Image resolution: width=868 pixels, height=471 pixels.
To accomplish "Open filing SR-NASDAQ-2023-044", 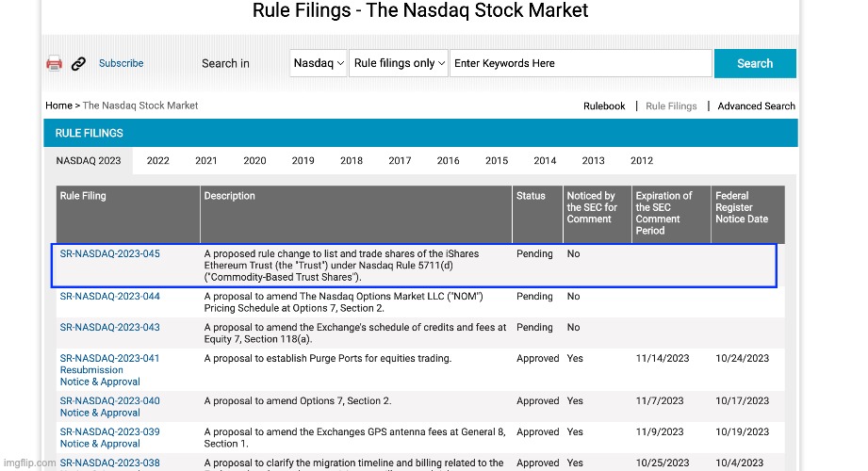I will point(109,296).
